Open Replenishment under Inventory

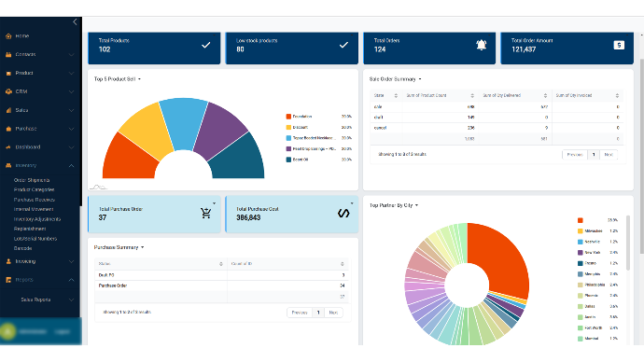pyautogui.click(x=30, y=229)
